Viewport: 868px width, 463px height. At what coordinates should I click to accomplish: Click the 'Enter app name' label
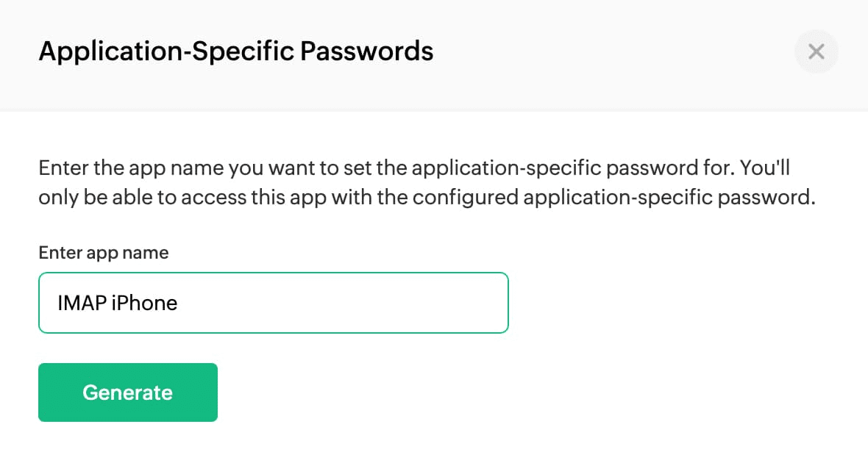[103, 253]
